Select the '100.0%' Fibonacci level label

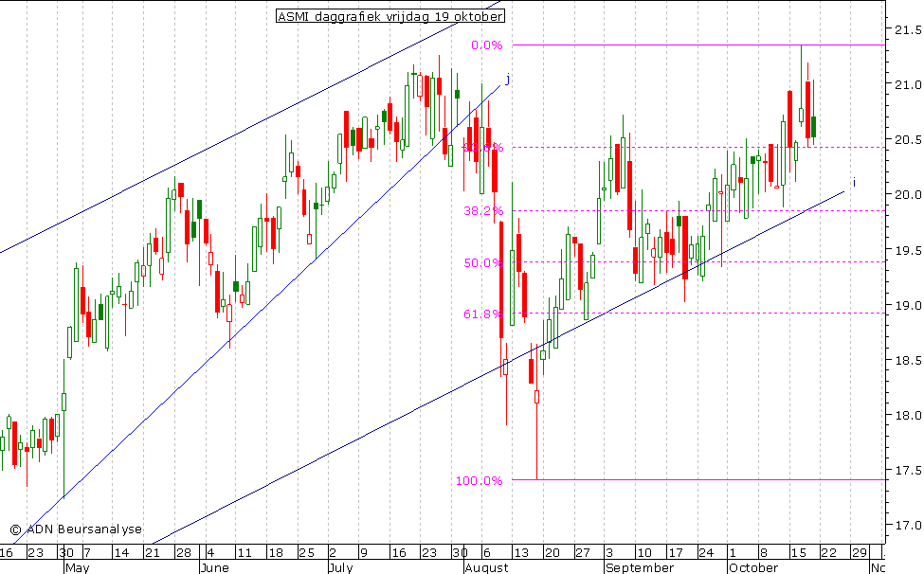coord(480,481)
